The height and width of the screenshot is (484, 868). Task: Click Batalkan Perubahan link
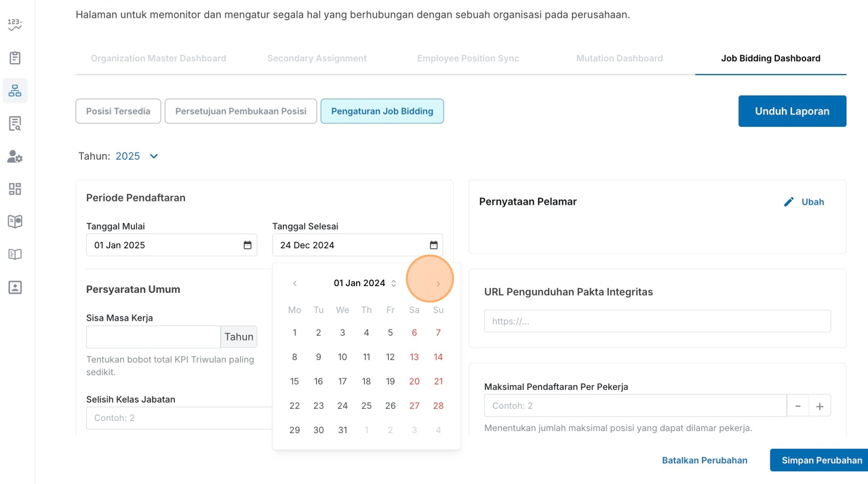coord(705,460)
